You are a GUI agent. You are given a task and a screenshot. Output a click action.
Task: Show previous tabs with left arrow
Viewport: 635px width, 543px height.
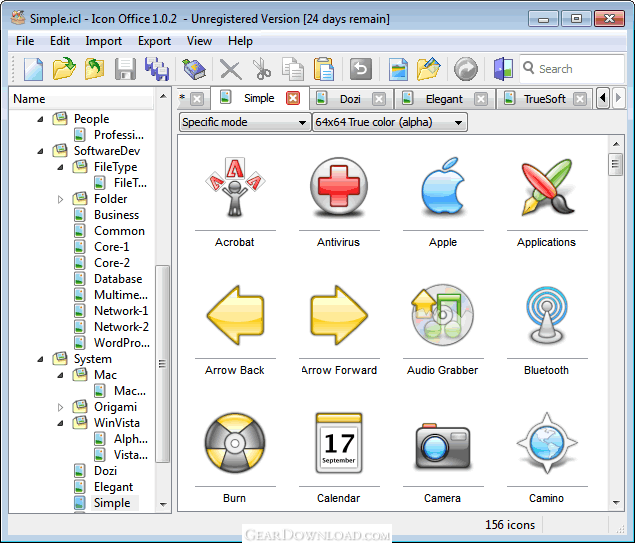603,98
